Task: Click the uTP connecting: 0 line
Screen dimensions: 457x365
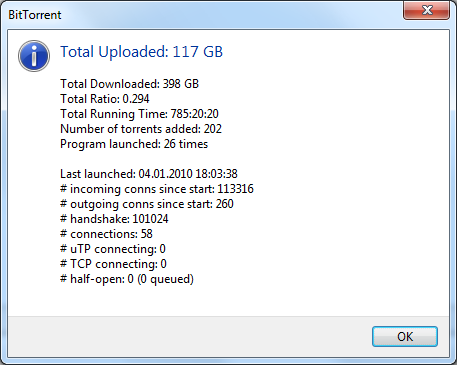Action: click(x=113, y=249)
